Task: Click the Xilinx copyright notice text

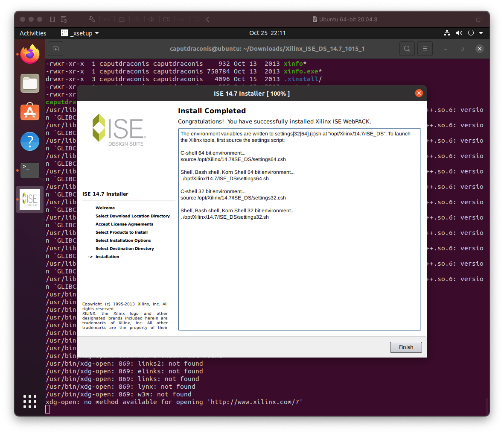Action: pyautogui.click(x=125, y=316)
